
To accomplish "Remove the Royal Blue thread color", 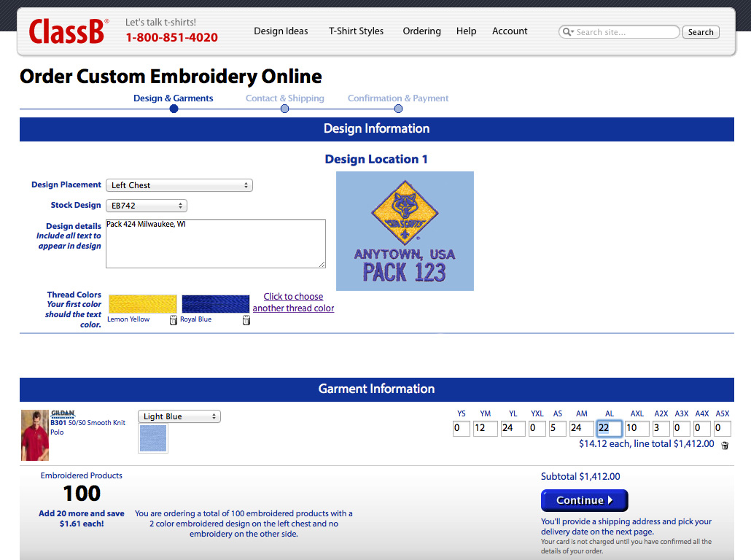I will (x=246, y=320).
